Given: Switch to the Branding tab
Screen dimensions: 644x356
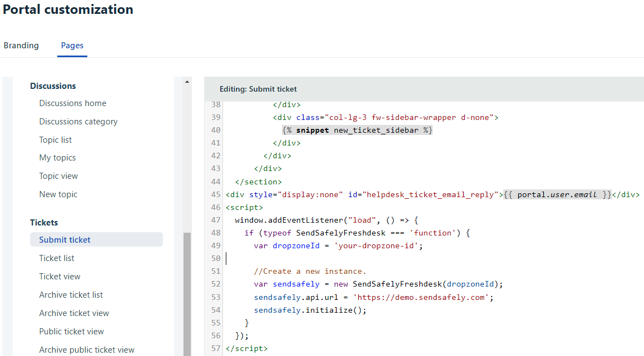Looking at the screenshot, I should tap(21, 46).
